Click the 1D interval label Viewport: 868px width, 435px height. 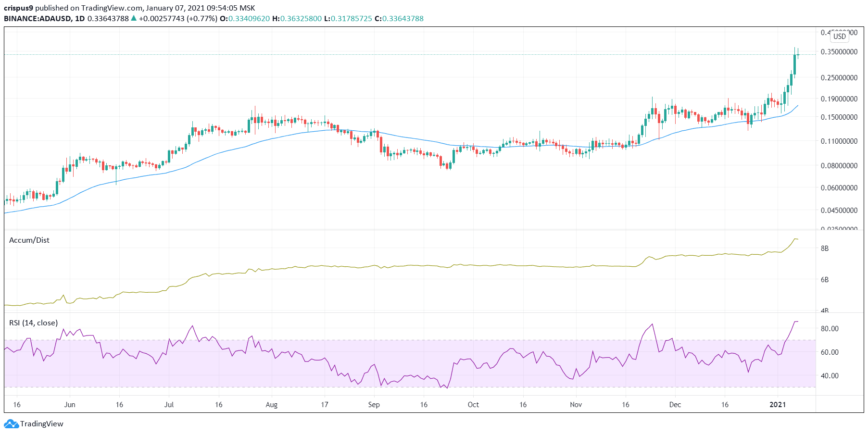[80, 19]
